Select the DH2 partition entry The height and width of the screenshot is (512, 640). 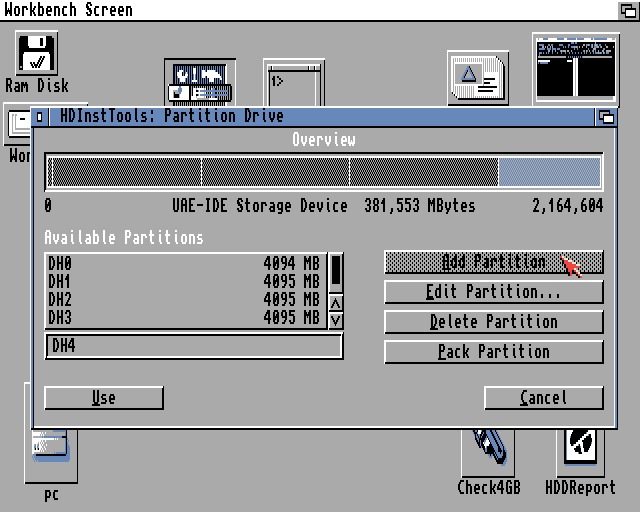pos(185,299)
